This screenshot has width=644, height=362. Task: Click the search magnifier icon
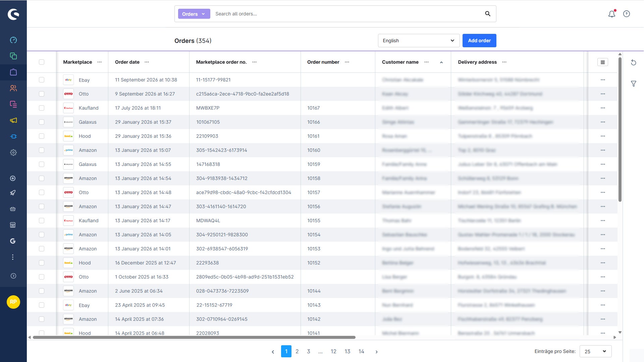[x=488, y=14]
